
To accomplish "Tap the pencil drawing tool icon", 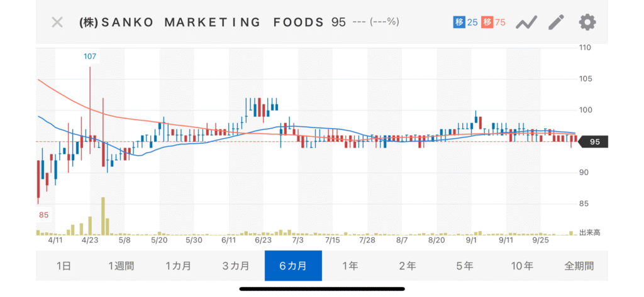I will pyautogui.click(x=556, y=23).
